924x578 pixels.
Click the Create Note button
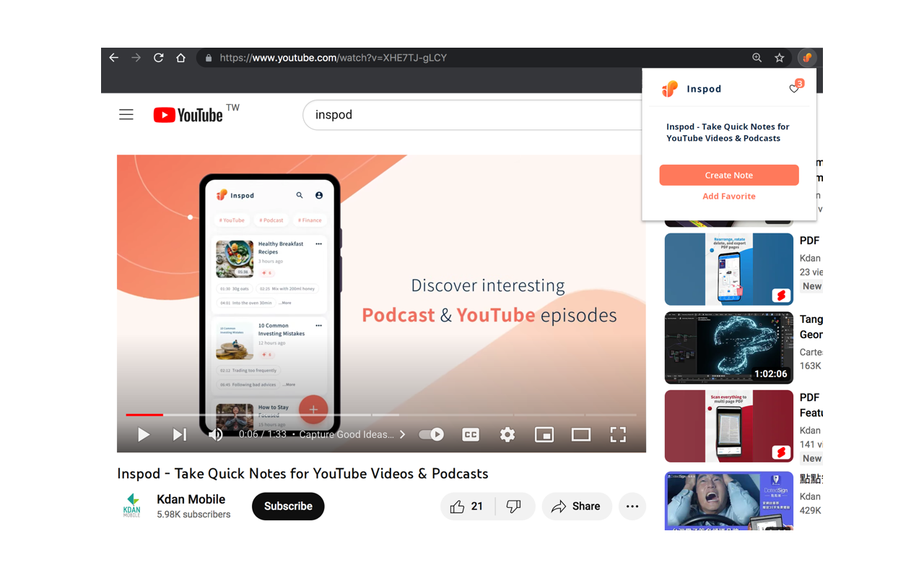[x=728, y=175]
